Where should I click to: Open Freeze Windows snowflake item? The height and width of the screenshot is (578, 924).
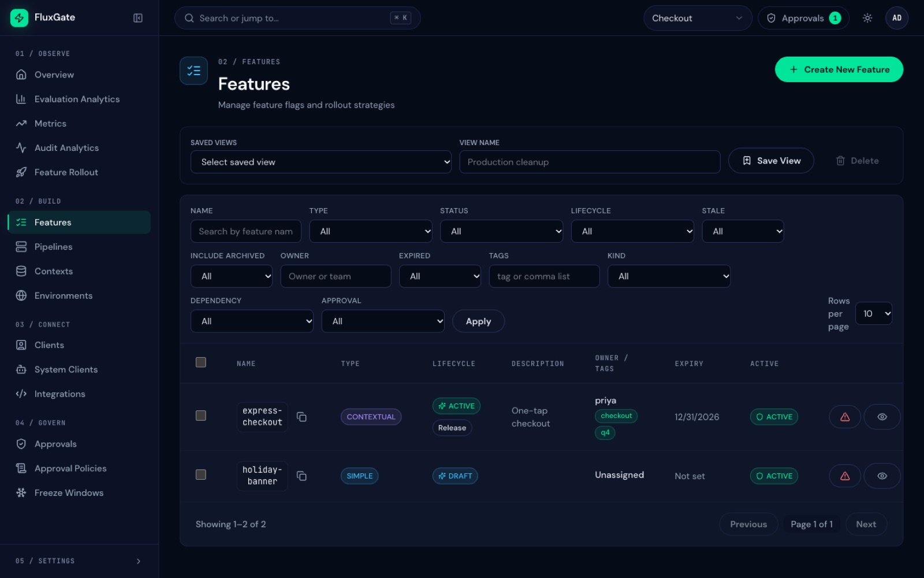(79, 492)
